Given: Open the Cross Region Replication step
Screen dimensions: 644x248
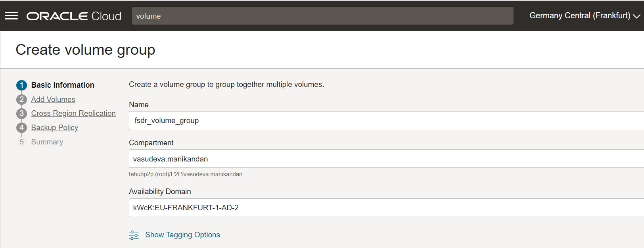Looking at the screenshot, I should coord(73,113).
